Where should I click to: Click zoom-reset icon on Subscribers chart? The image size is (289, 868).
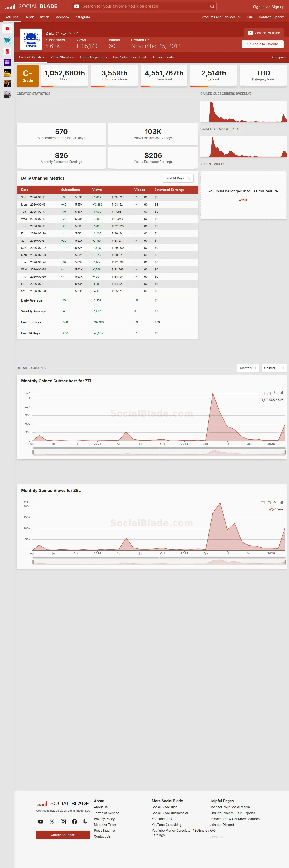click(x=269, y=393)
